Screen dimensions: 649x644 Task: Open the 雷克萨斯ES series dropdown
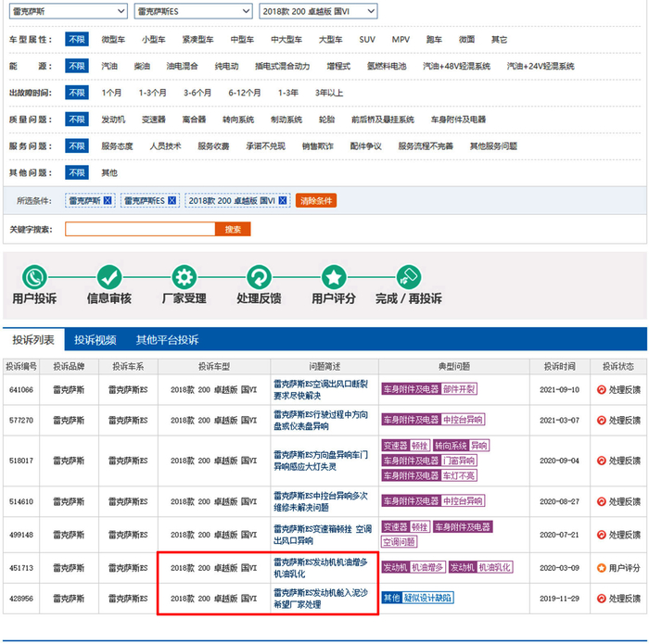point(193,11)
